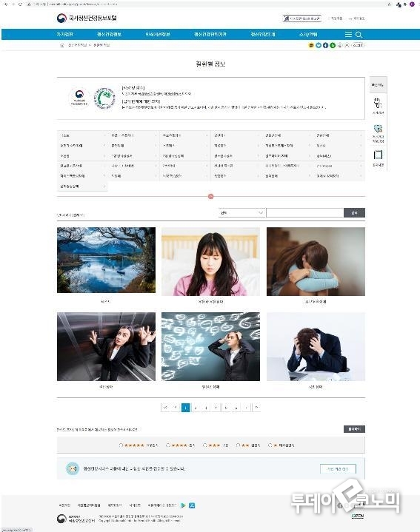Open the lake and mountain landscape thumbnail

[106, 260]
